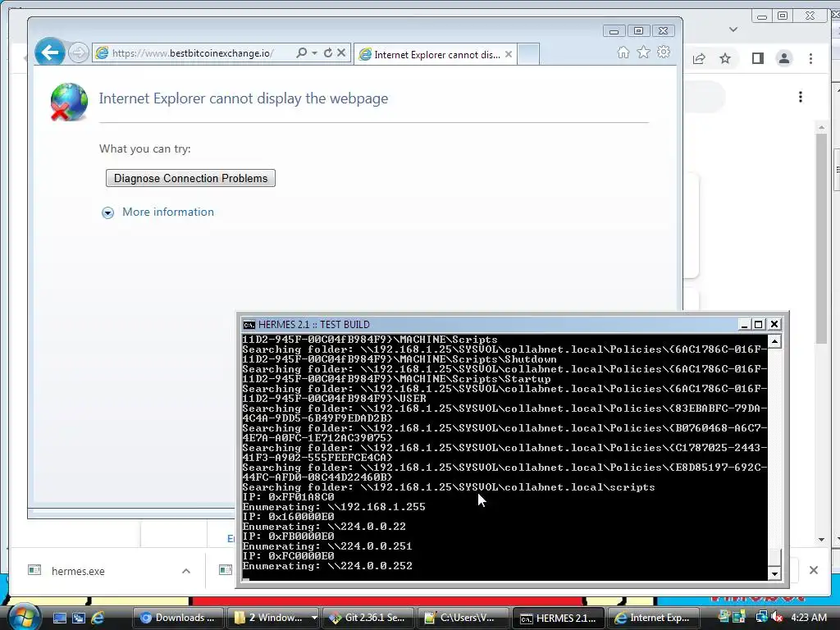Screen dimensions: 840x630
Task: Click the HERMES 2.1 console title icon
Action: tap(249, 325)
